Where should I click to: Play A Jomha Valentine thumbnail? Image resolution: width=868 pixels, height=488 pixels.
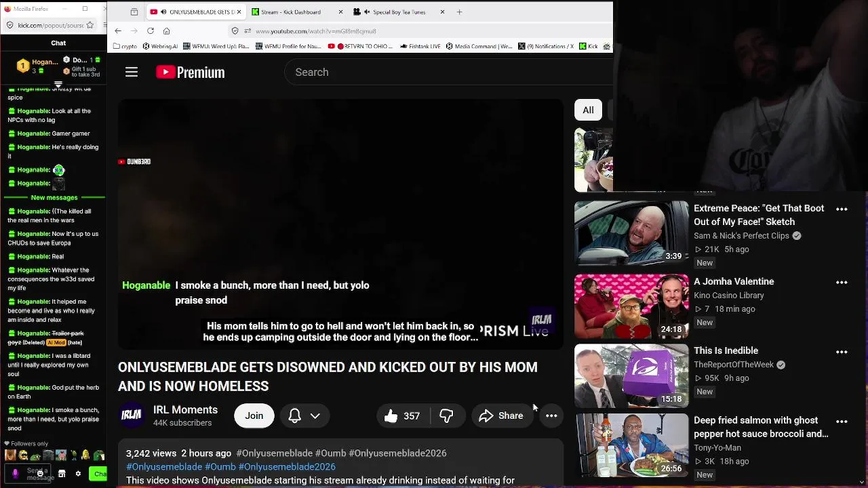(x=631, y=306)
